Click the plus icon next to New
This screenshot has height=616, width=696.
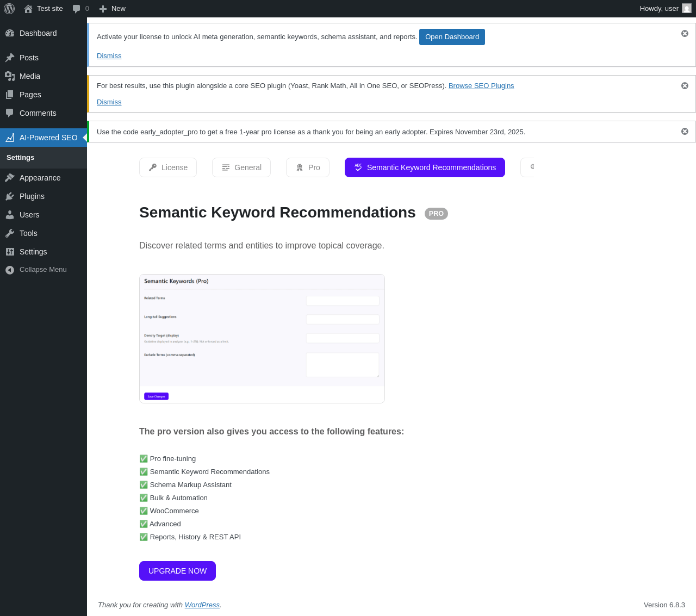click(103, 9)
